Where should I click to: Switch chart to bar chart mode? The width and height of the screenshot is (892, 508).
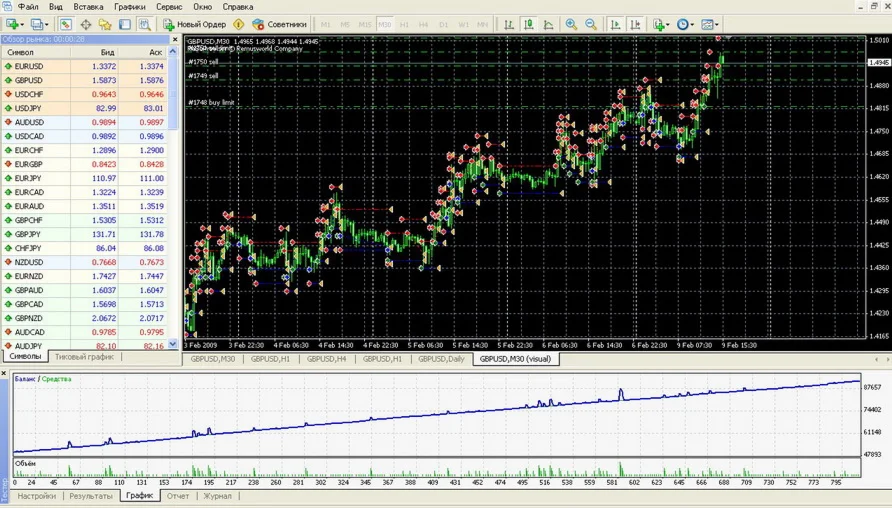coord(509,24)
